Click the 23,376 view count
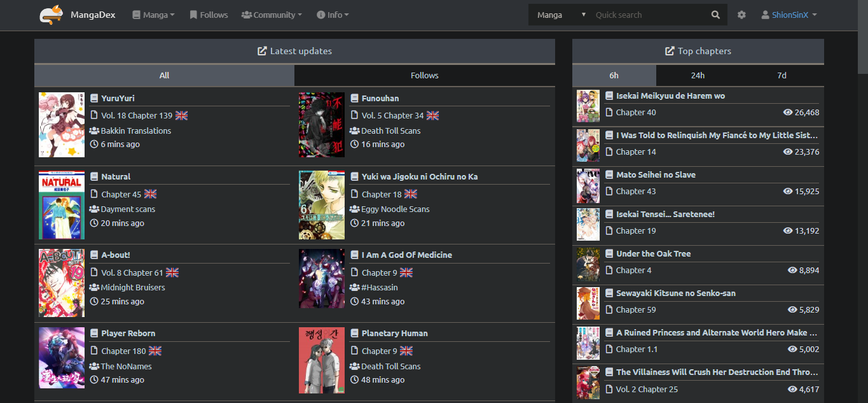The height and width of the screenshot is (403, 868). click(807, 152)
